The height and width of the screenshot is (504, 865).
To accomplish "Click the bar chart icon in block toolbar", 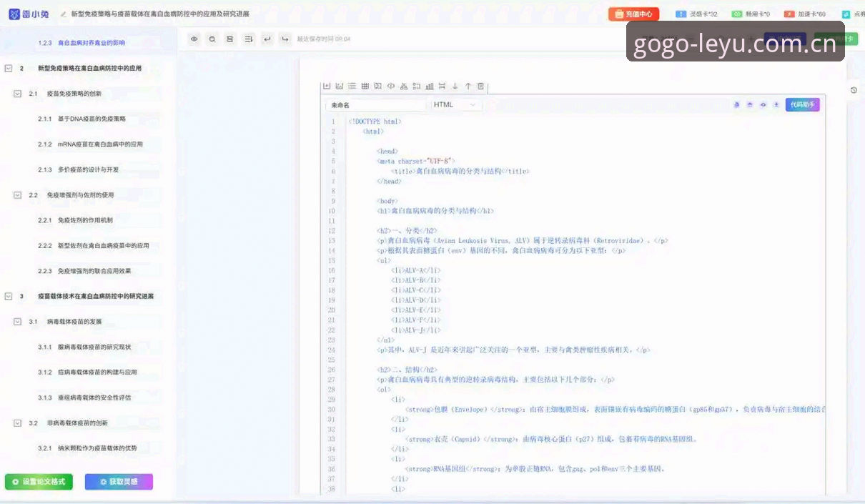I will [x=430, y=86].
